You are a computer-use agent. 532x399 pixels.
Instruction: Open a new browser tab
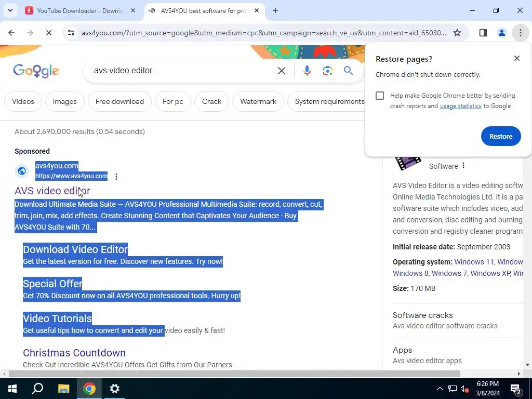(275, 10)
